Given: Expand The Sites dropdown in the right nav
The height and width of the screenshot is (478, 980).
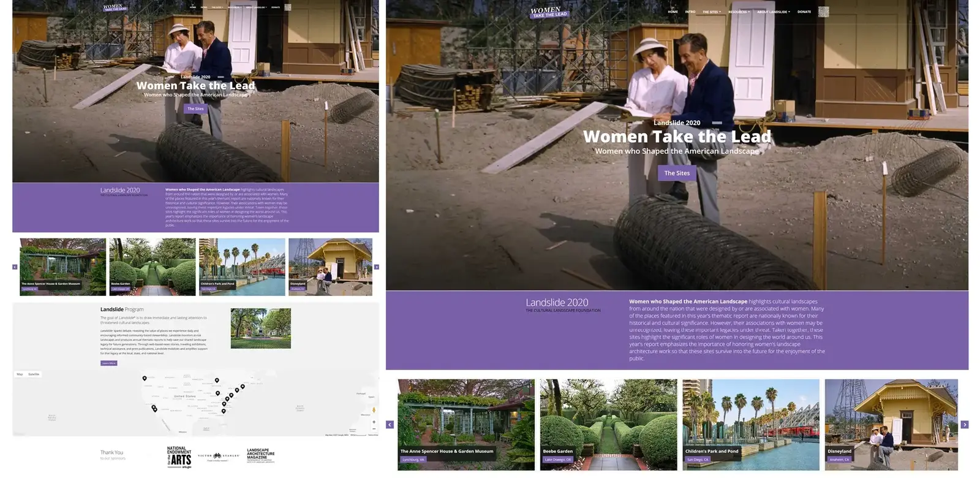Looking at the screenshot, I should 711,12.
